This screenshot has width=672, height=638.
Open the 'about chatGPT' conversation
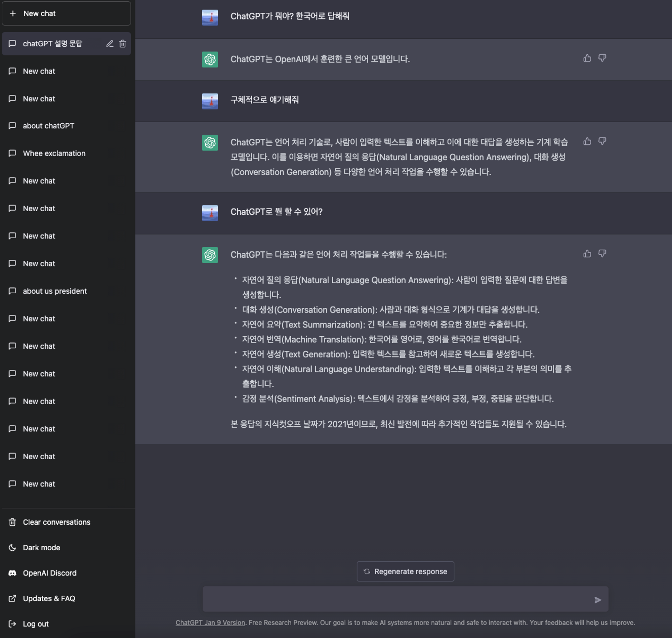[48, 126]
